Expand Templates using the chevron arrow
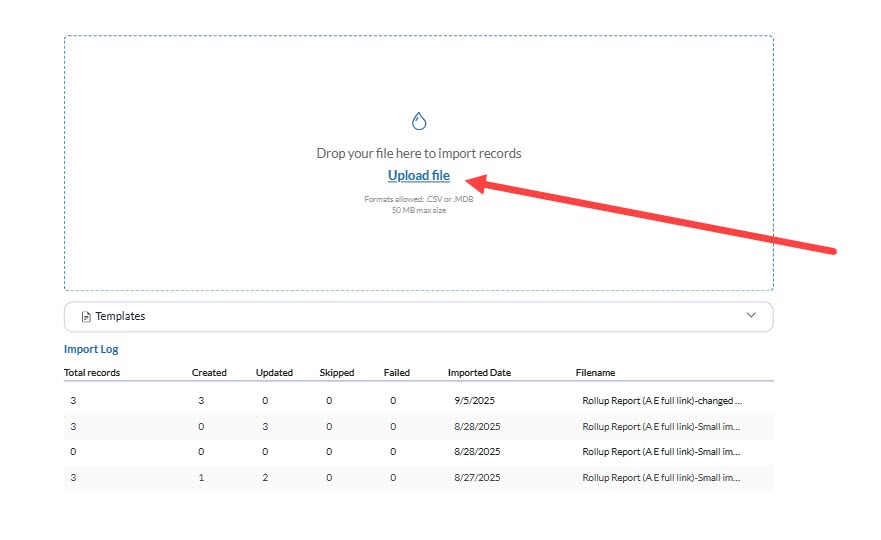Image resolution: width=881 pixels, height=540 pixels. (752, 316)
